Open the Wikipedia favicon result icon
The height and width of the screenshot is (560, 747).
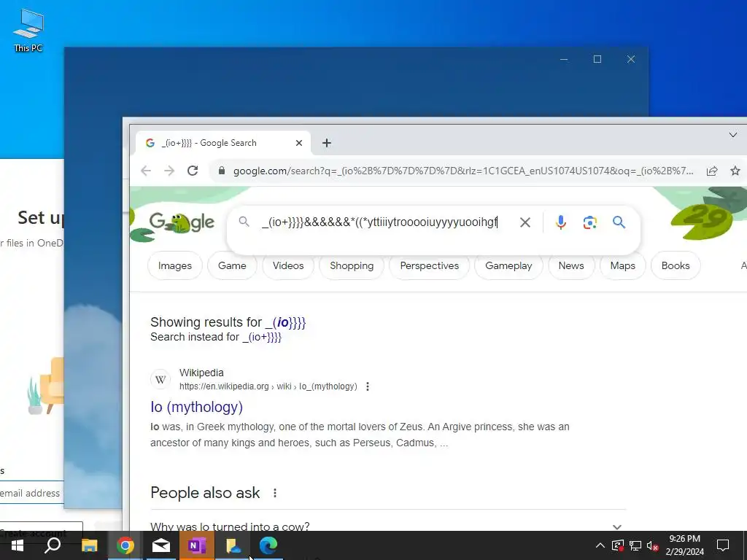coord(160,379)
